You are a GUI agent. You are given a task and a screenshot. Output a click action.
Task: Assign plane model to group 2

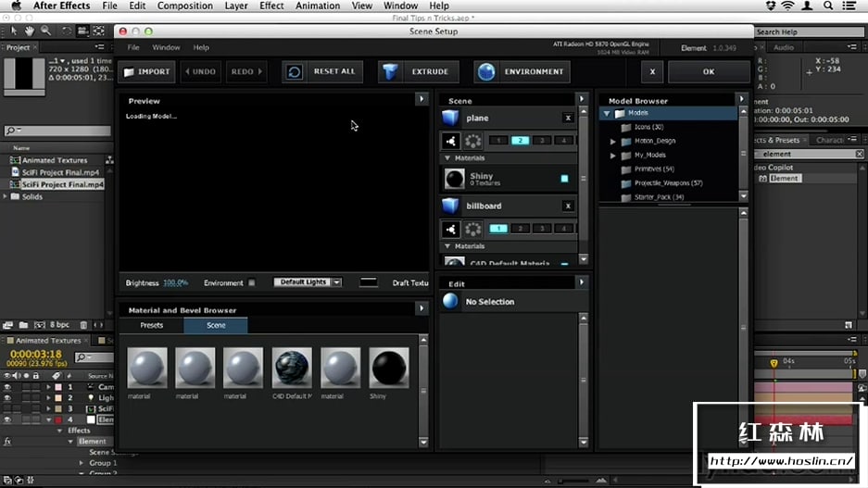(521, 141)
